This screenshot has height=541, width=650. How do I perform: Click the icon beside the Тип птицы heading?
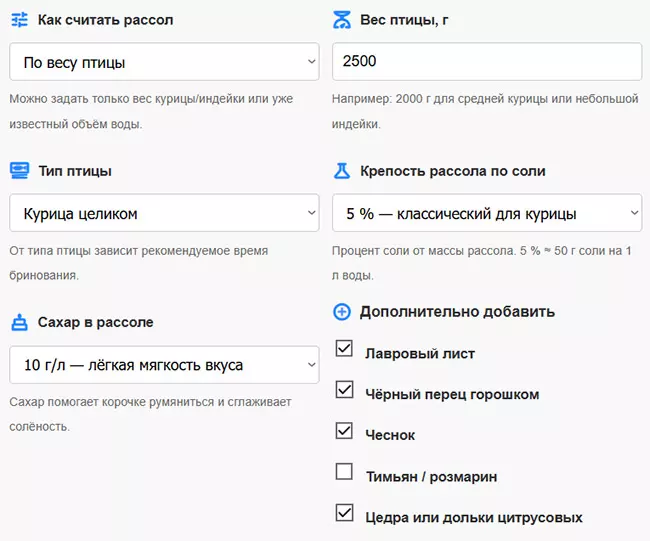point(19,171)
